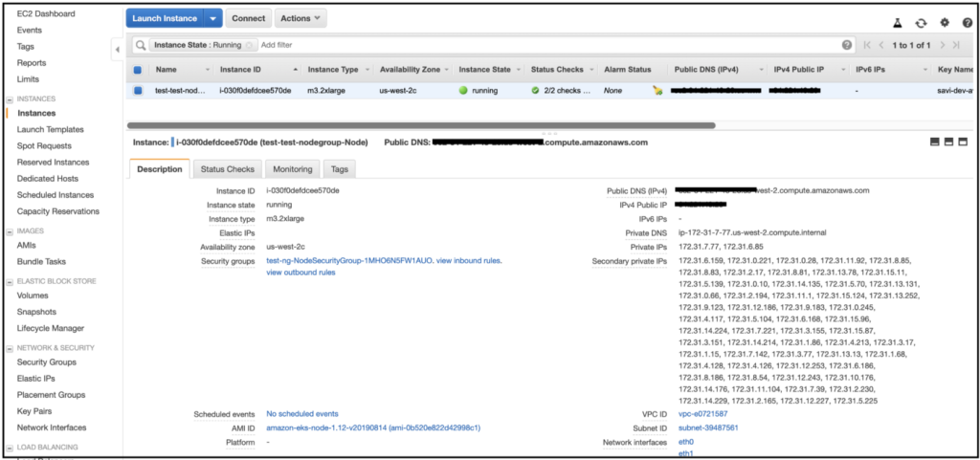Toggle the select-all instances checkbox
This screenshot has height=460, width=980.
138,70
